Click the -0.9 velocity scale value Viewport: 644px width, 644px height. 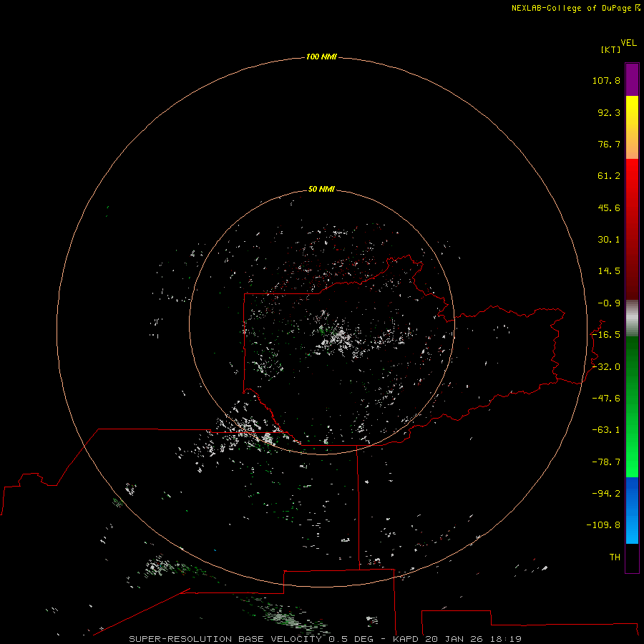pyautogui.click(x=609, y=303)
